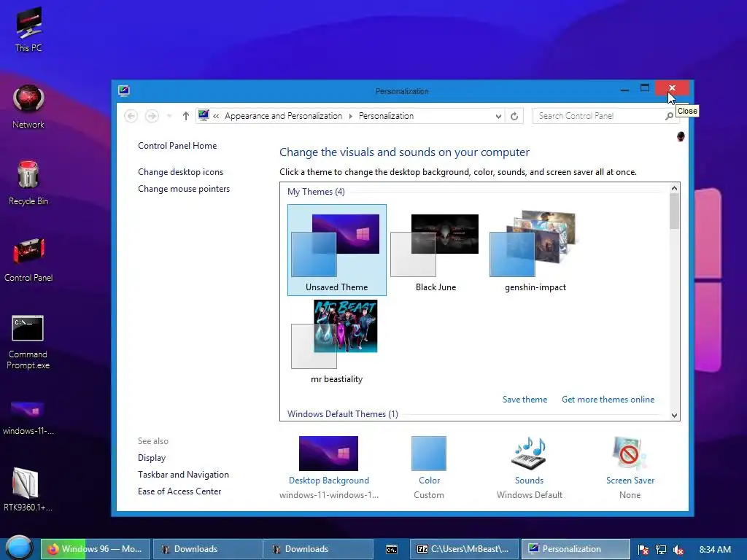Go back in Personalization window
747x560 pixels.
click(131, 116)
